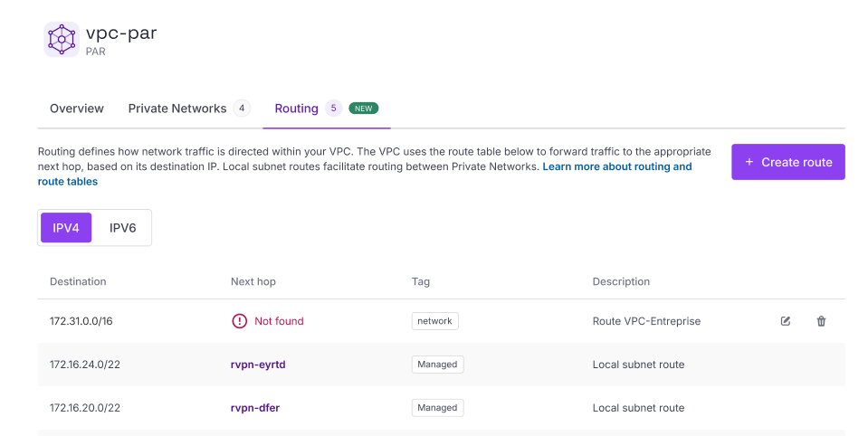Click the vpc-par VPC logo icon
This screenshot has height=436, width=868.
[x=62, y=40]
